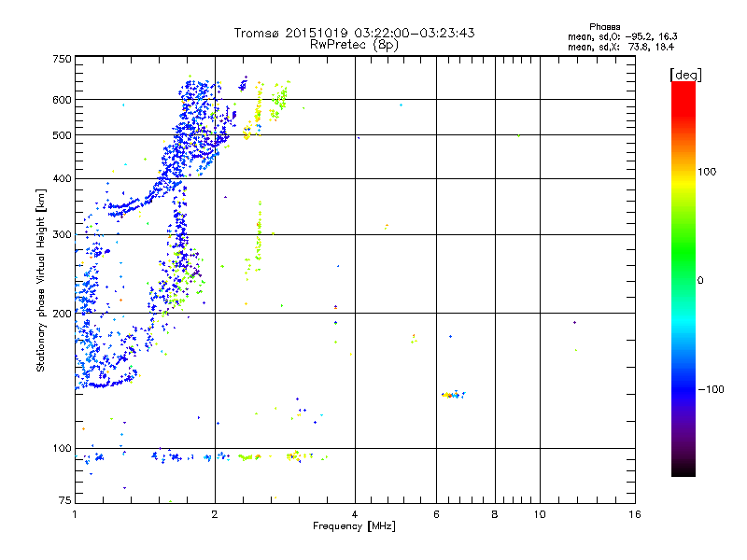Click the y-axis '200' label
Viewport: 747px width, 560px height.
point(62,314)
